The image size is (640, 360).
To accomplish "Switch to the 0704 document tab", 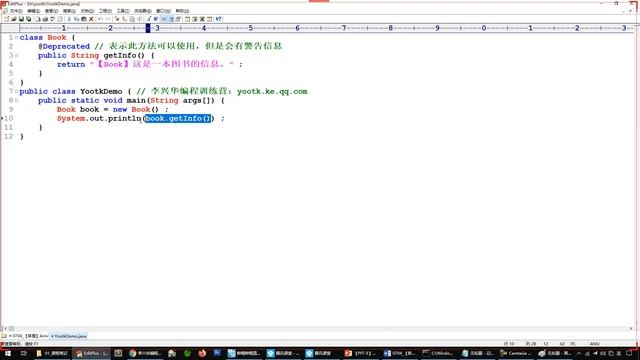I will point(28,336).
